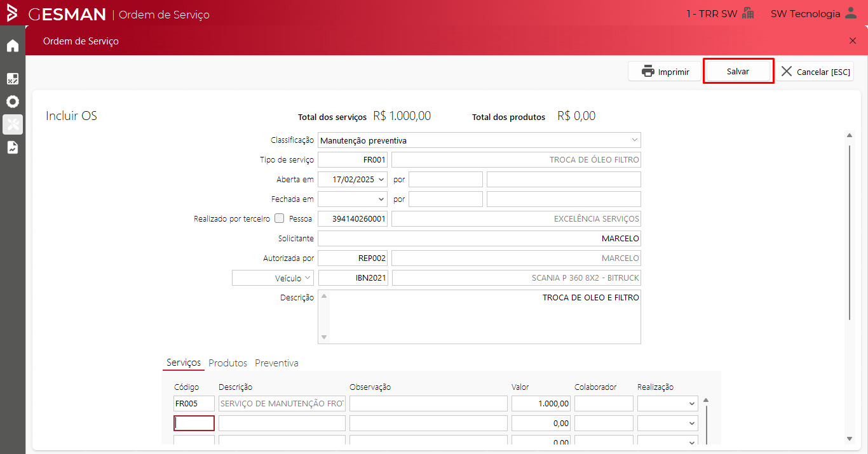Image resolution: width=868 pixels, height=454 pixels.
Task: Click Observação field in FR005 row
Action: [x=428, y=404]
